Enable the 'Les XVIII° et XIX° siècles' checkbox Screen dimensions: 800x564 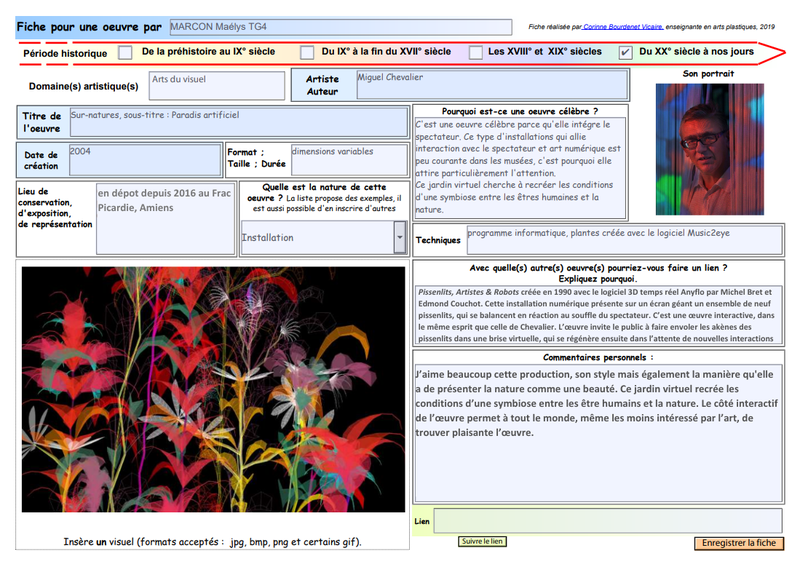[474, 52]
